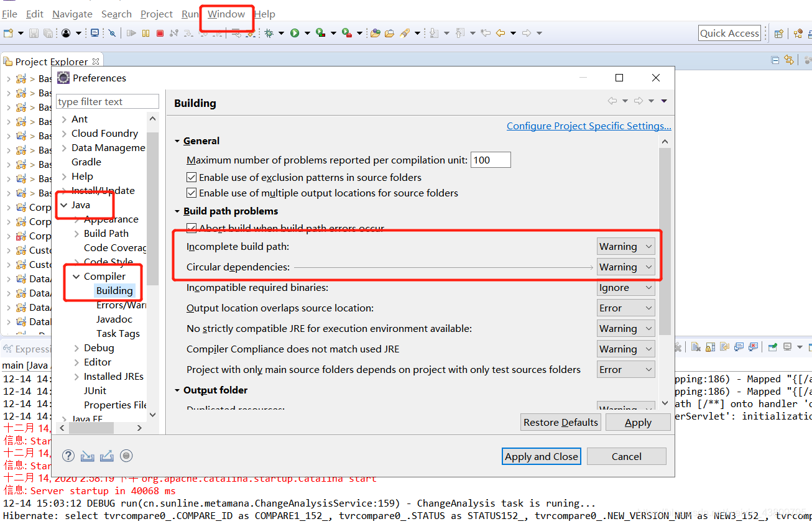Click the Apply and Close button

[x=542, y=456]
